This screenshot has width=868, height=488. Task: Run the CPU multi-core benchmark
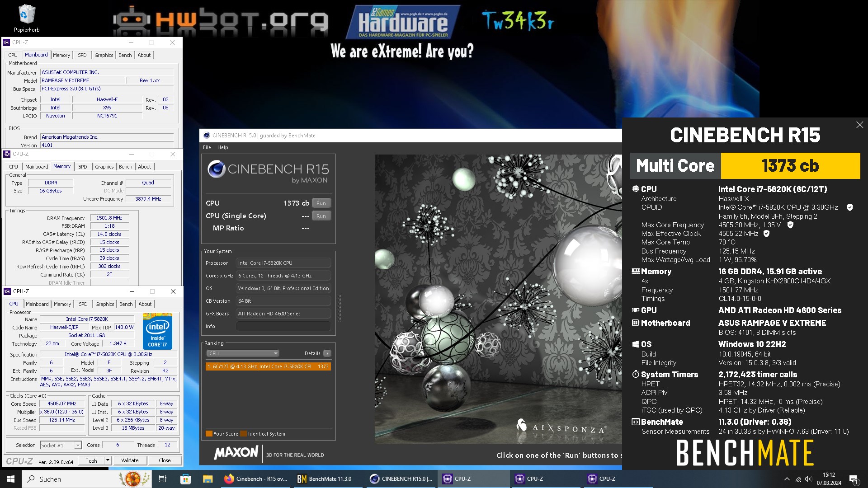(x=321, y=203)
